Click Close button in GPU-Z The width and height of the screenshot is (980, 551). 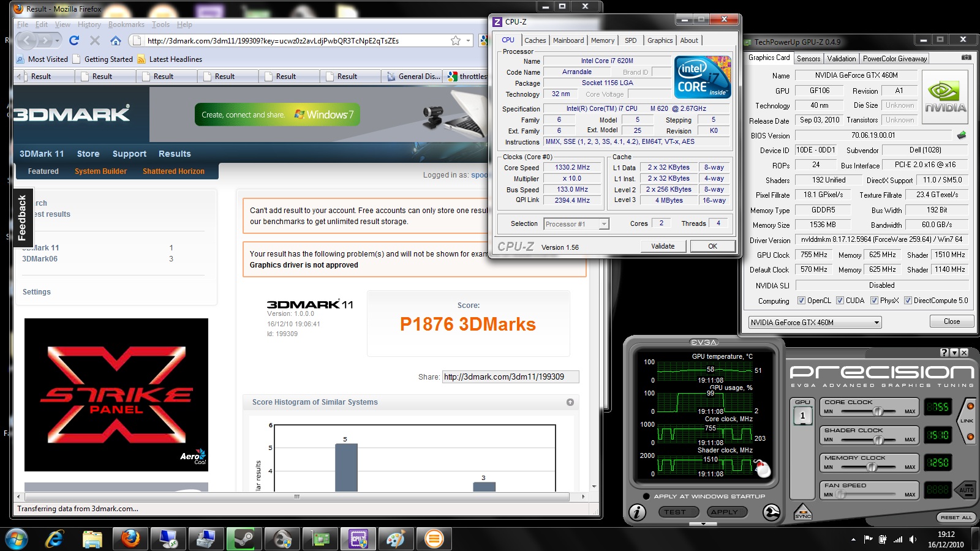pyautogui.click(x=952, y=321)
